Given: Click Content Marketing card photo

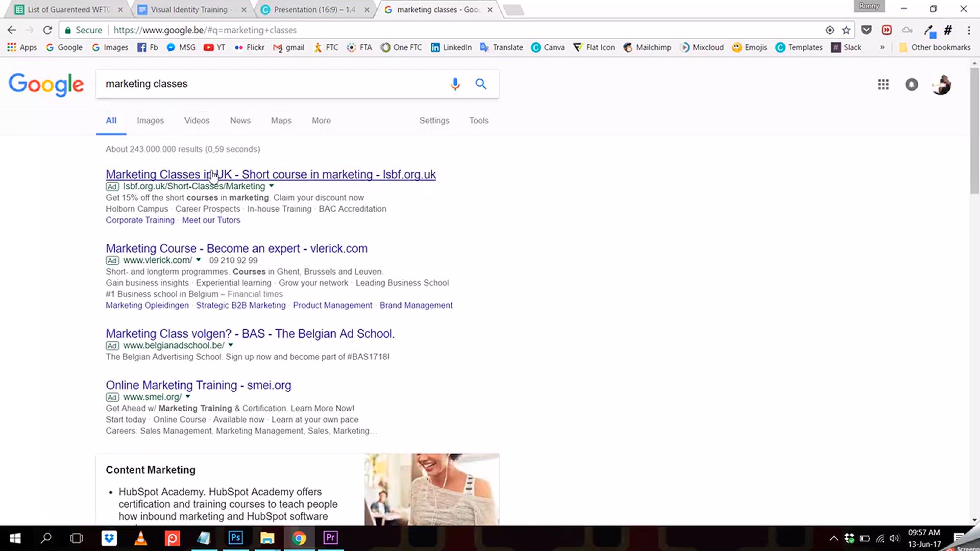Looking at the screenshot, I should pyautogui.click(x=432, y=489).
